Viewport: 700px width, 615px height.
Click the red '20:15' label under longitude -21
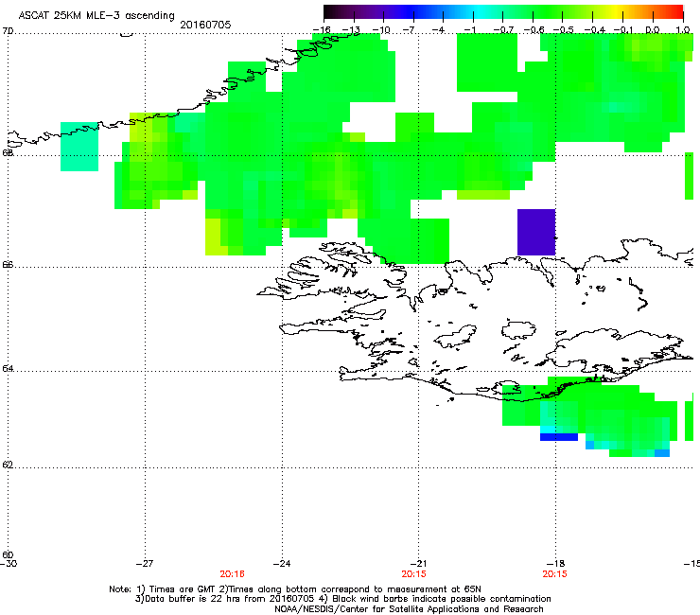tap(413, 574)
